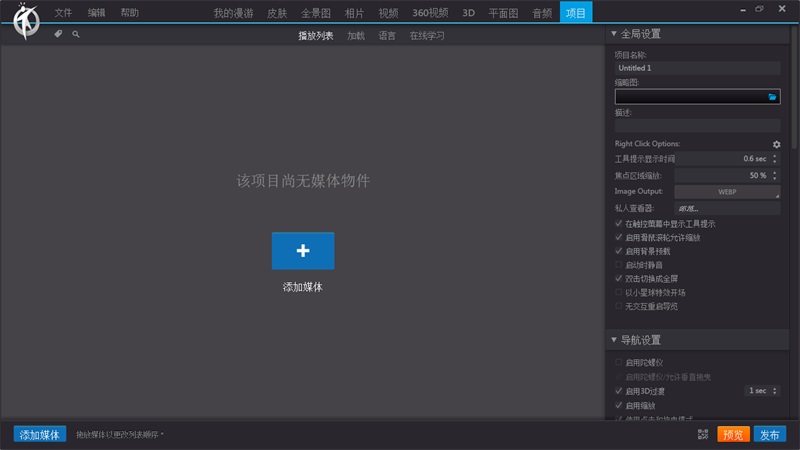Image resolution: width=800 pixels, height=450 pixels.
Task: Adjust 工具提示显示时间 stepper arrows
Action: tap(774, 159)
